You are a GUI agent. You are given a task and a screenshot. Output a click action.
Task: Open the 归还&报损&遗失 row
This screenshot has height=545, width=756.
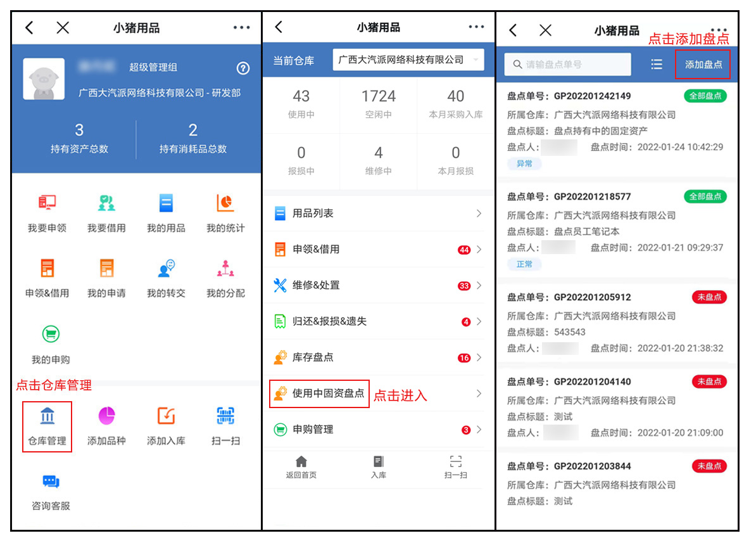pyautogui.click(x=379, y=321)
